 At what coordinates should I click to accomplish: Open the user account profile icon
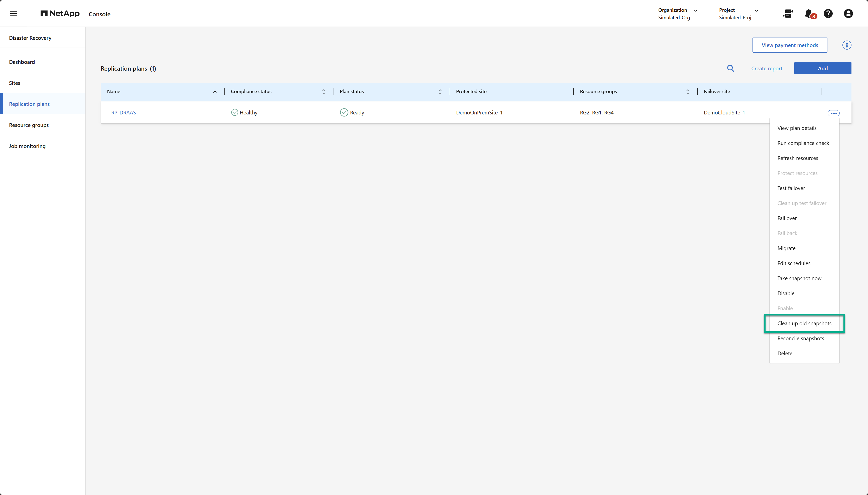[x=848, y=14]
